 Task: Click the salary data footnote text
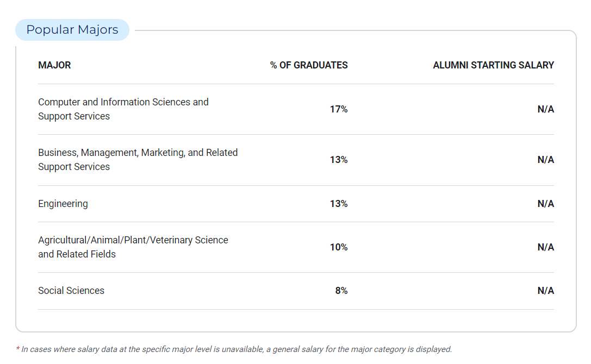pos(234,349)
